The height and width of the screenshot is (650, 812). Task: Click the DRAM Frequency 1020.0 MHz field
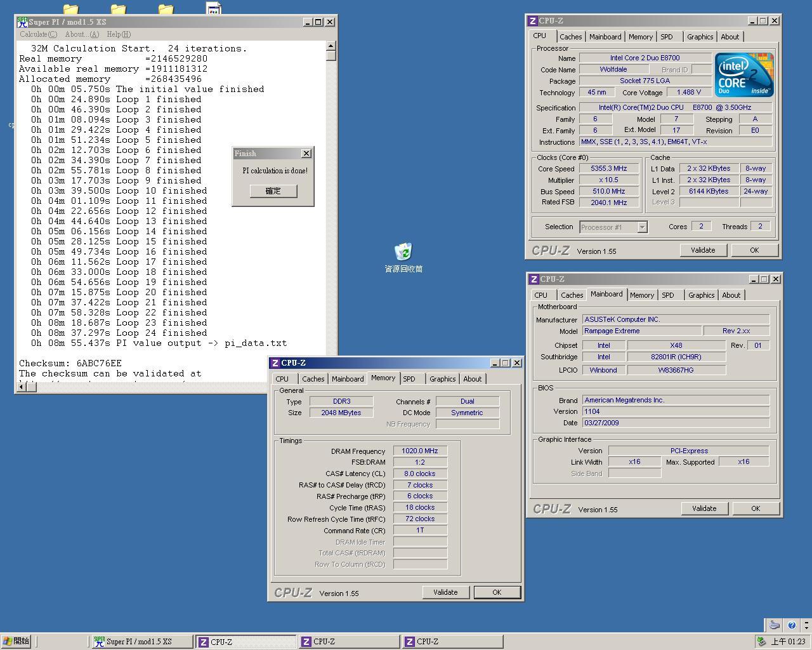point(420,451)
